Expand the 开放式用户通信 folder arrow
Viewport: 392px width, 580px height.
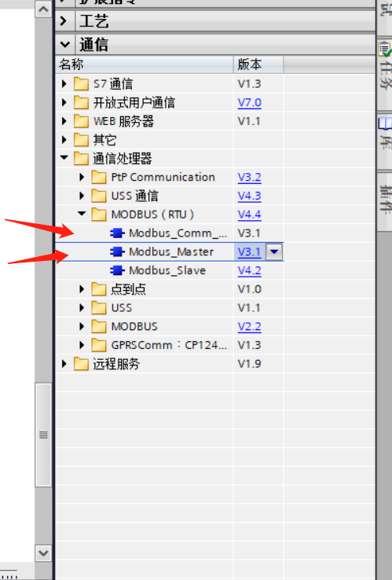(64, 102)
